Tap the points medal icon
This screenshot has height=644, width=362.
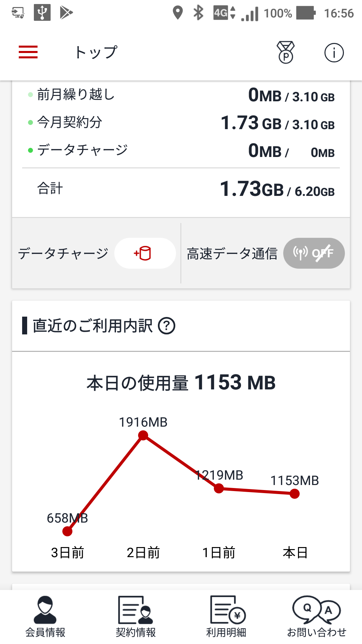286,52
